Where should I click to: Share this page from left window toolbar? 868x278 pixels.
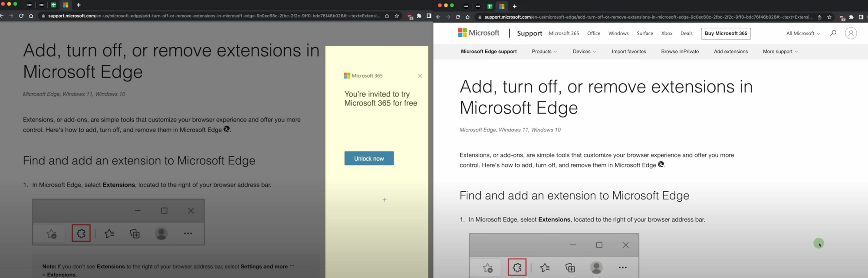click(x=387, y=16)
